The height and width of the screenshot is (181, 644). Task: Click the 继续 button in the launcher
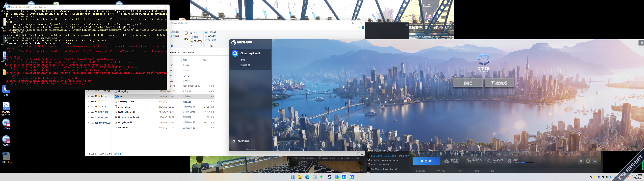[468, 83]
